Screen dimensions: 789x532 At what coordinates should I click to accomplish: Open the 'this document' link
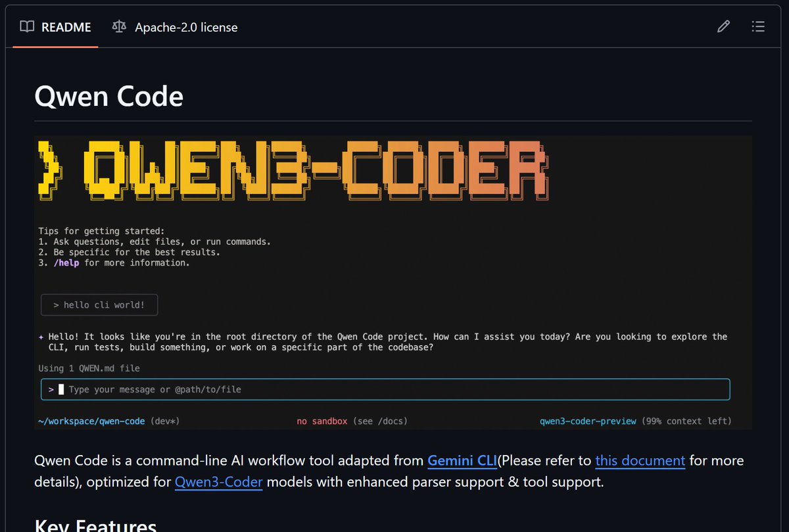640,460
